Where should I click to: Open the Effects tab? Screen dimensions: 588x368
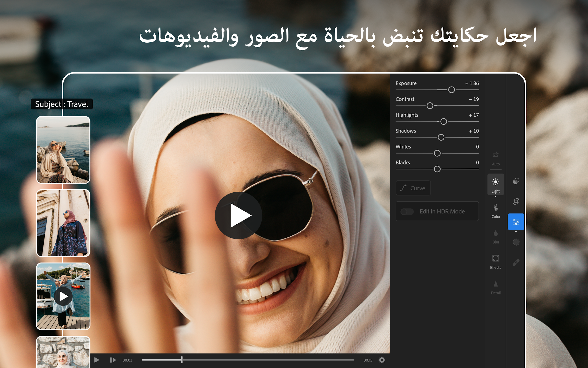[495, 261]
